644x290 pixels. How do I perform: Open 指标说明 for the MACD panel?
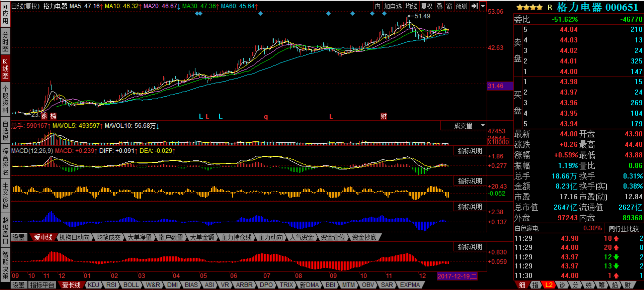(470, 151)
